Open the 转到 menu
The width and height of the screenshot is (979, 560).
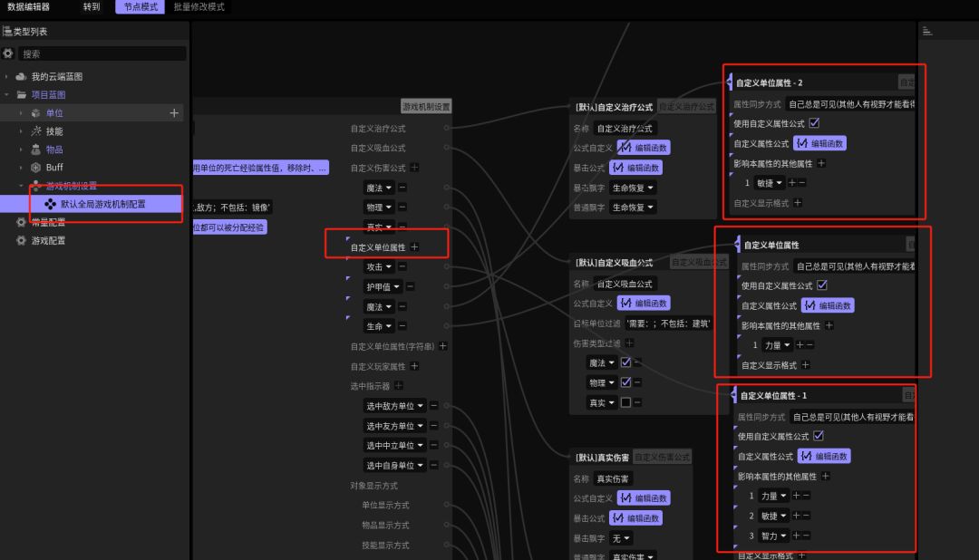pyautogui.click(x=92, y=7)
